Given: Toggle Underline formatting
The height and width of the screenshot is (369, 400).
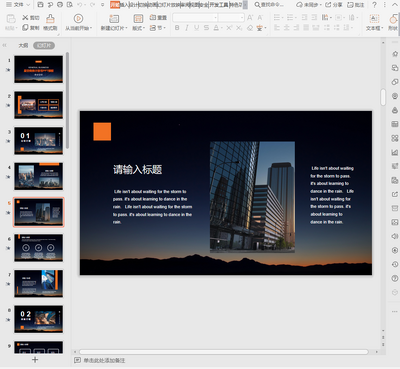Looking at the screenshot, I should click(x=196, y=28).
